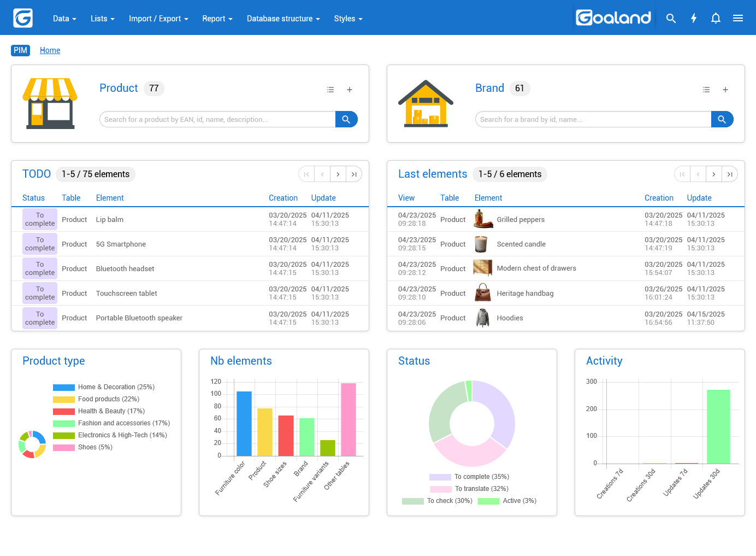Viewport: 756px width, 556px height.
Task: Click the Home breadcrumb link
Action: (x=50, y=50)
